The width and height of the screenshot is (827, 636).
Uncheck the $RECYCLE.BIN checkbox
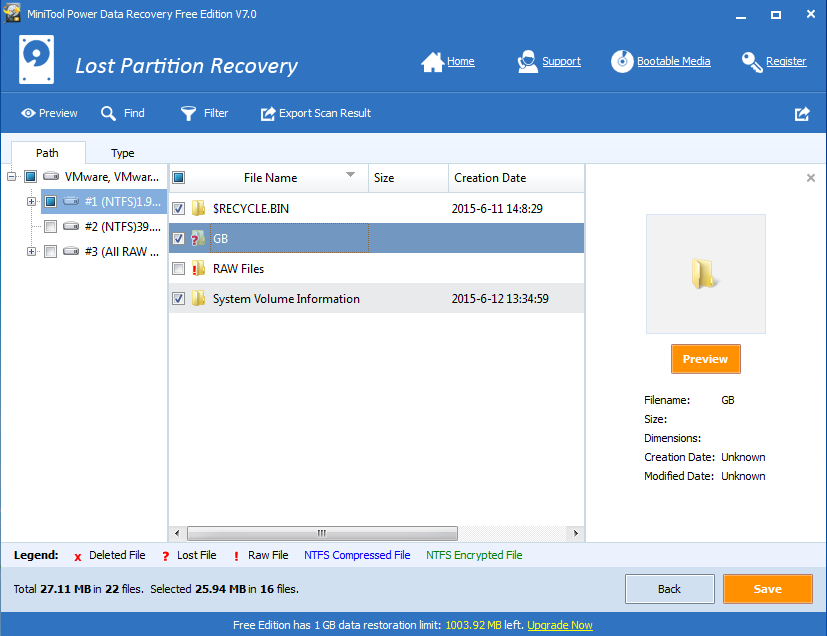179,208
